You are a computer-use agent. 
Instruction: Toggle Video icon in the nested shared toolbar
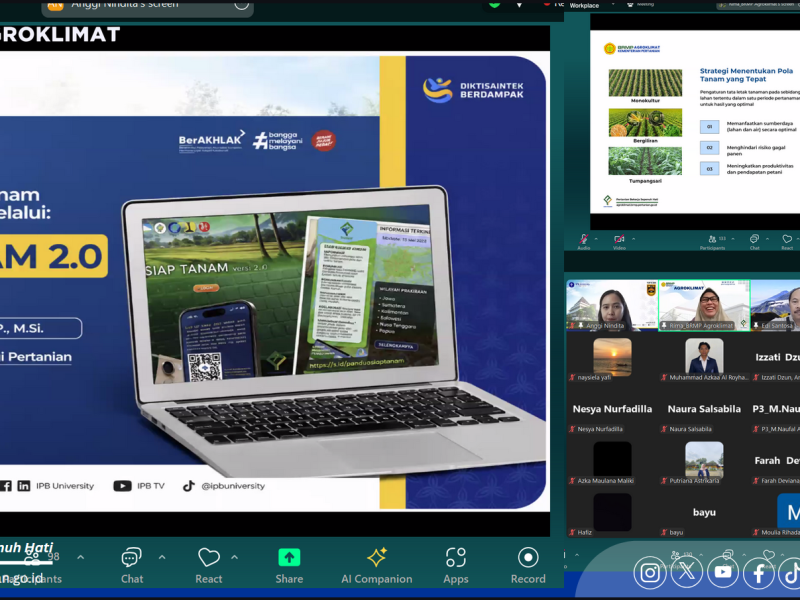619,239
